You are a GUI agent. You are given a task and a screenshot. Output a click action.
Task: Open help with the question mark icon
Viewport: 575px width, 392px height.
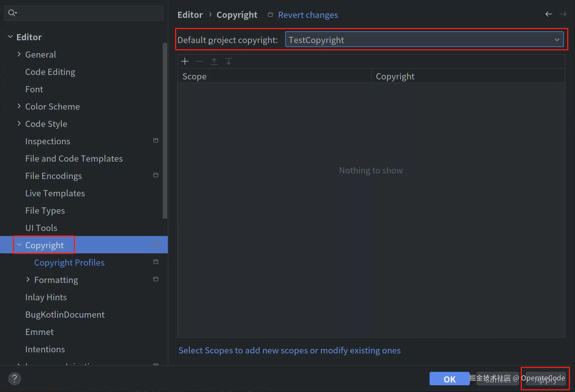point(15,379)
